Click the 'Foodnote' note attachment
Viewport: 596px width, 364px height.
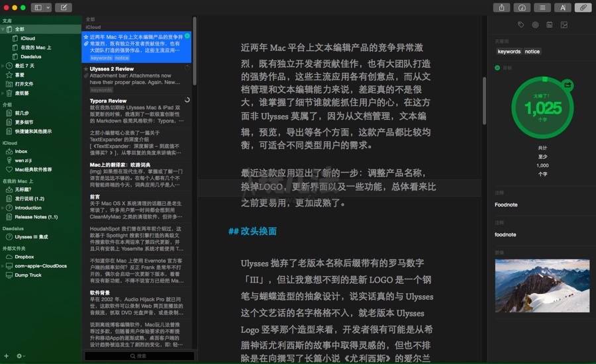pos(506,205)
